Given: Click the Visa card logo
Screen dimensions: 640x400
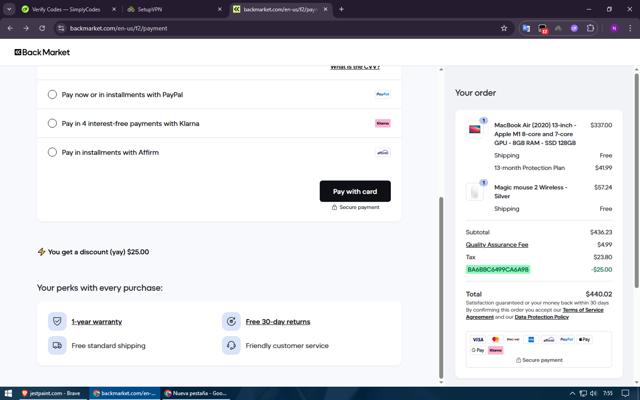Looking at the screenshot, I should pyautogui.click(x=478, y=339).
